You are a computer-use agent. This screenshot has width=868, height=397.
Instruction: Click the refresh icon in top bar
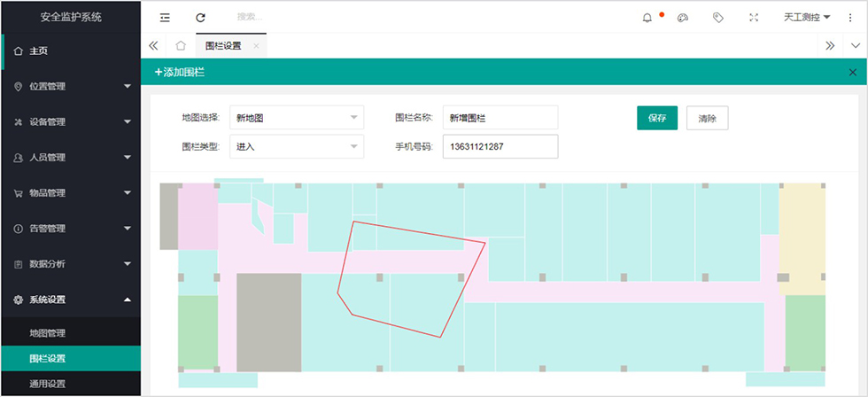[200, 17]
